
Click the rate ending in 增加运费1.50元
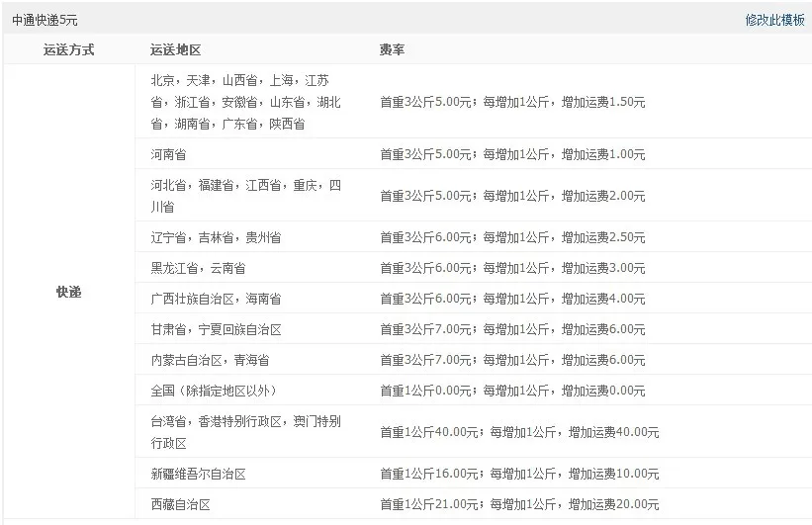pos(512,102)
